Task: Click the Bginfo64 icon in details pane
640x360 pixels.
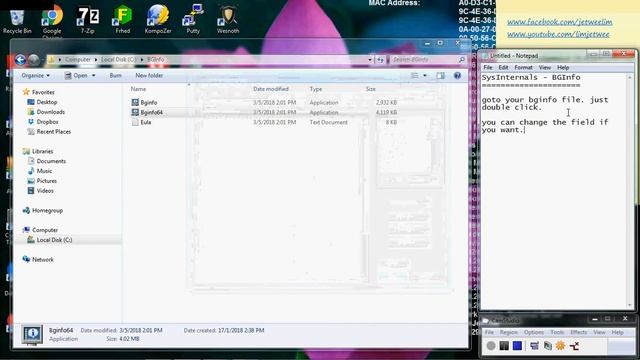Action: pyautogui.click(x=32, y=335)
